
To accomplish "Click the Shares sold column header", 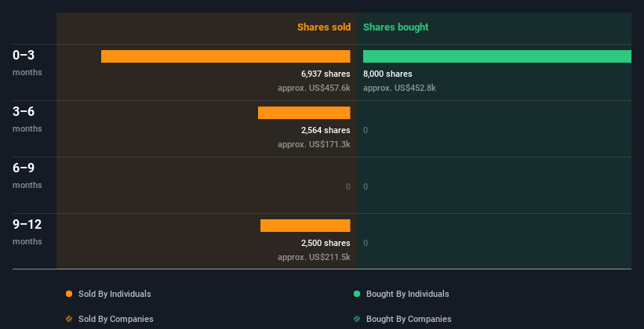I will [x=323, y=27].
